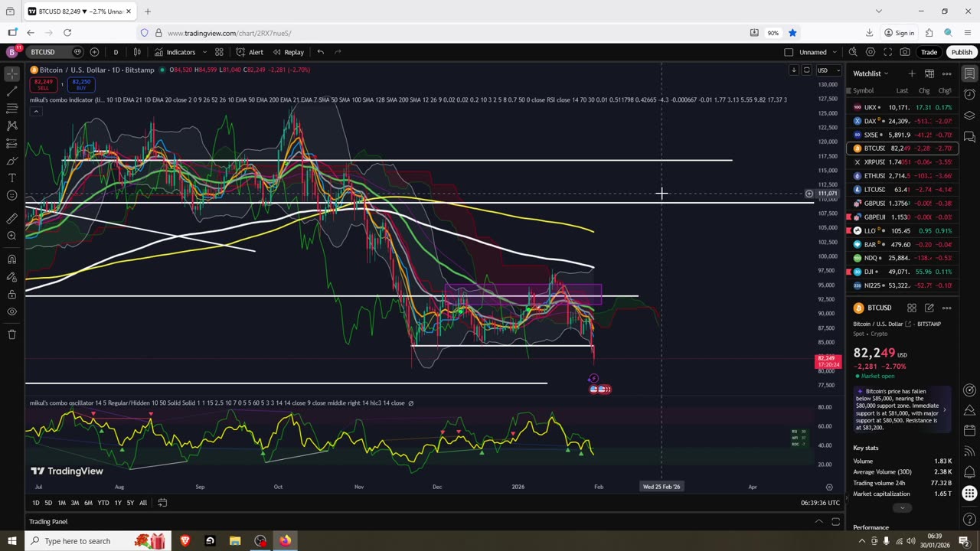Add symbol to watchlist plus icon

pos(911,73)
